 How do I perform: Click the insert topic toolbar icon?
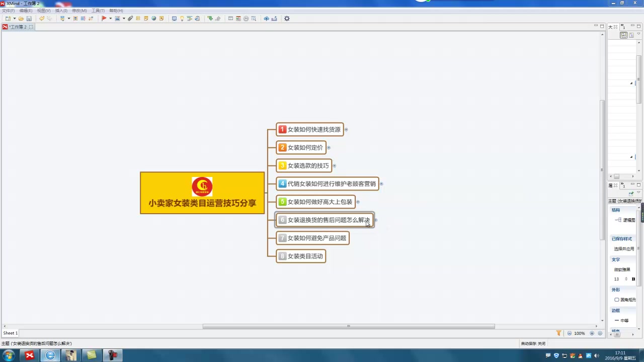(x=62, y=19)
